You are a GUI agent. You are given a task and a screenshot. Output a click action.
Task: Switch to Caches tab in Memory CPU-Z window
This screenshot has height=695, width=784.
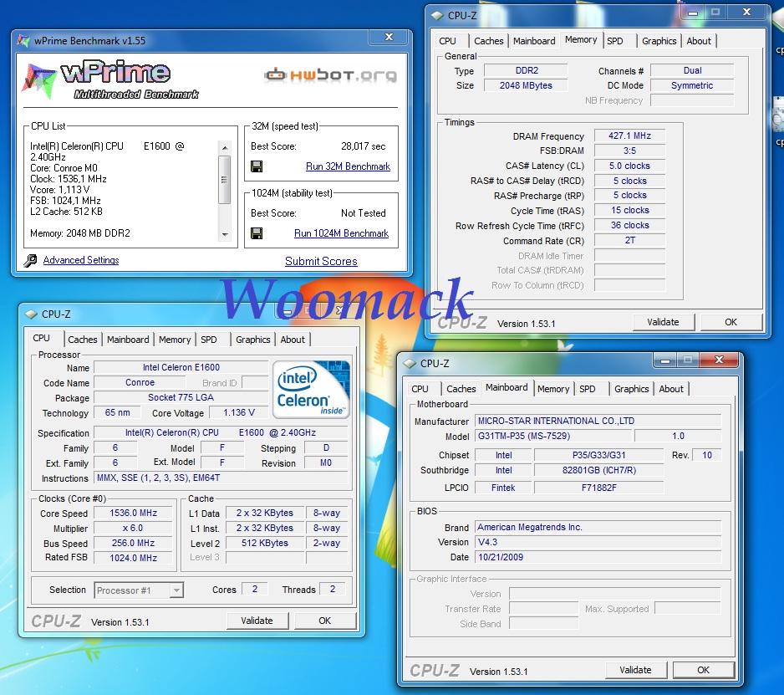pyautogui.click(x=488, y=41)
